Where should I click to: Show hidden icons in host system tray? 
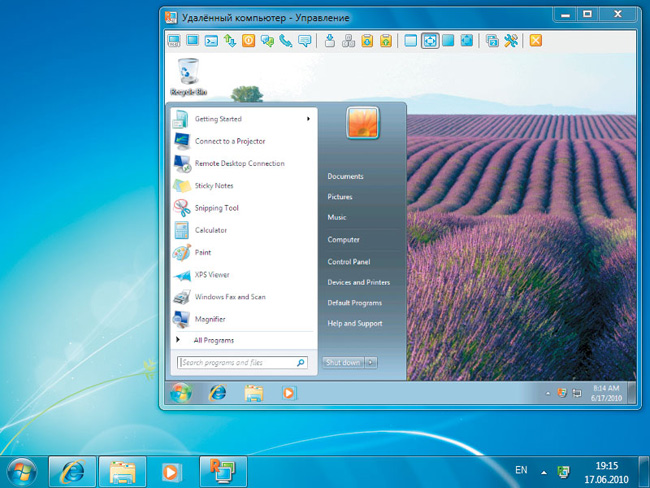coord(544,470)
